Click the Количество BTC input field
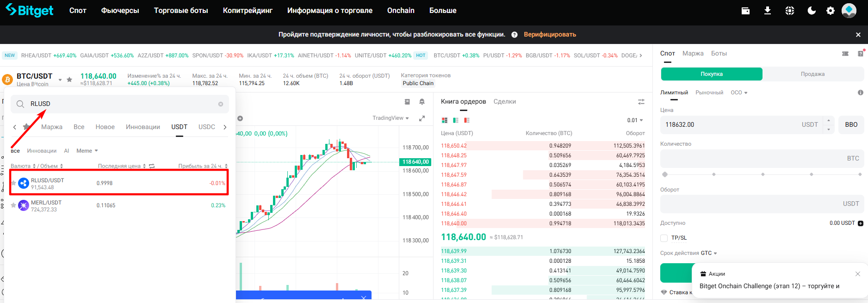Viewport: 868px width, 303px height. pyautogui.click(x=762, y=159)
